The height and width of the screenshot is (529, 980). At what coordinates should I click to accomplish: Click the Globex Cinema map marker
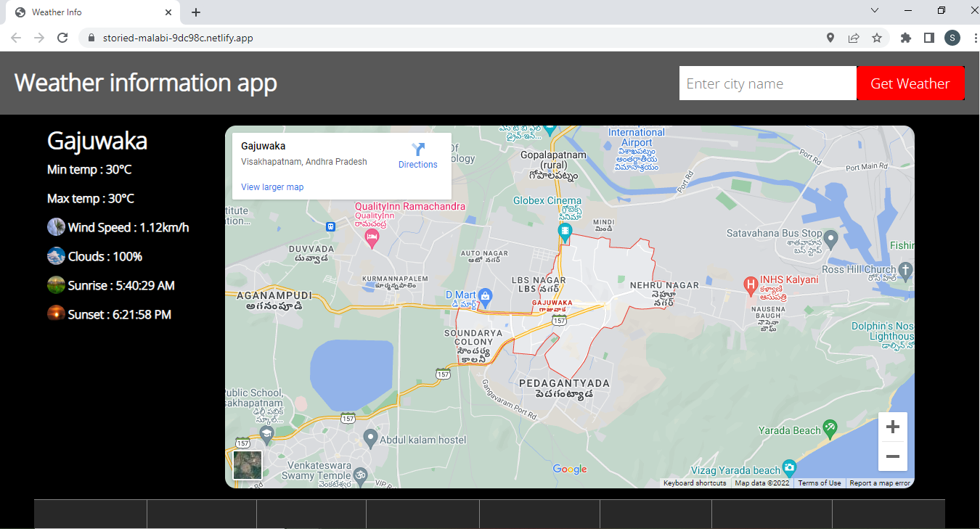(x=565, y=232)
